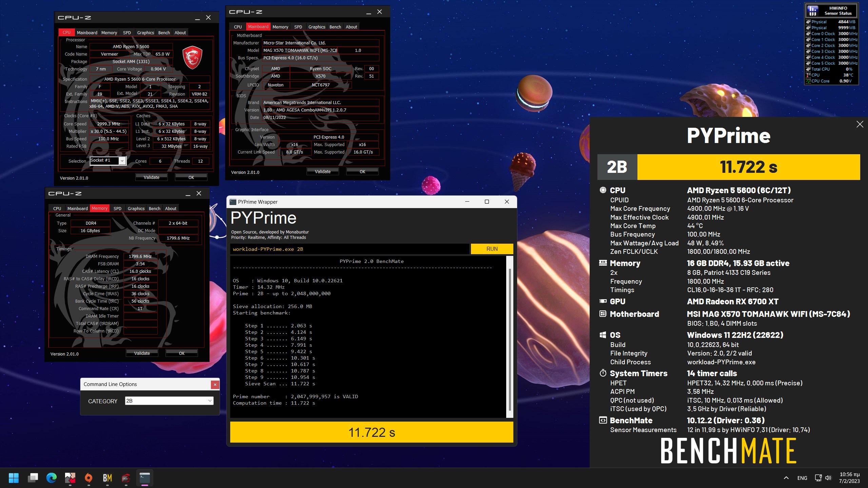Click the System Timers stopwatch icon

click(603, 373)
